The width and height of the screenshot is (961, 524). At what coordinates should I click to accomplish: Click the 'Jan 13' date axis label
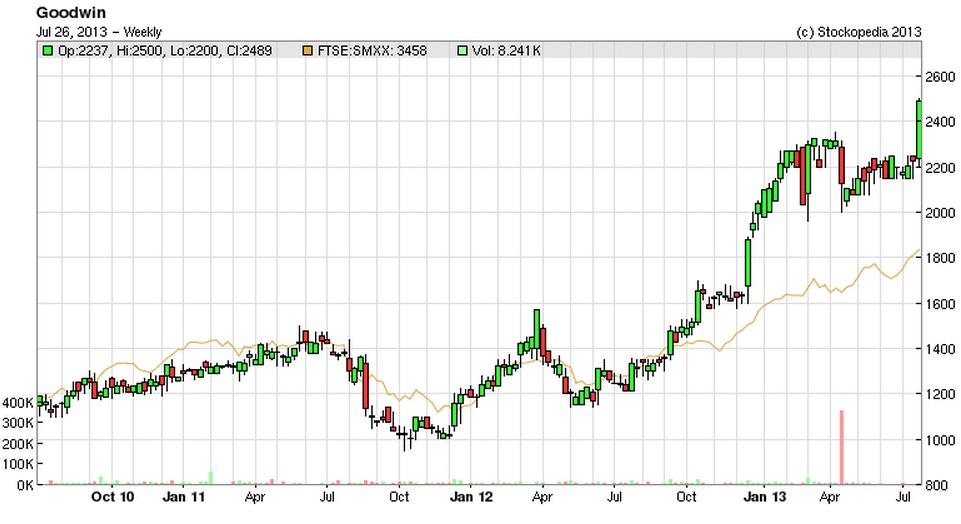pyautogui.click(x=764, y=496)
